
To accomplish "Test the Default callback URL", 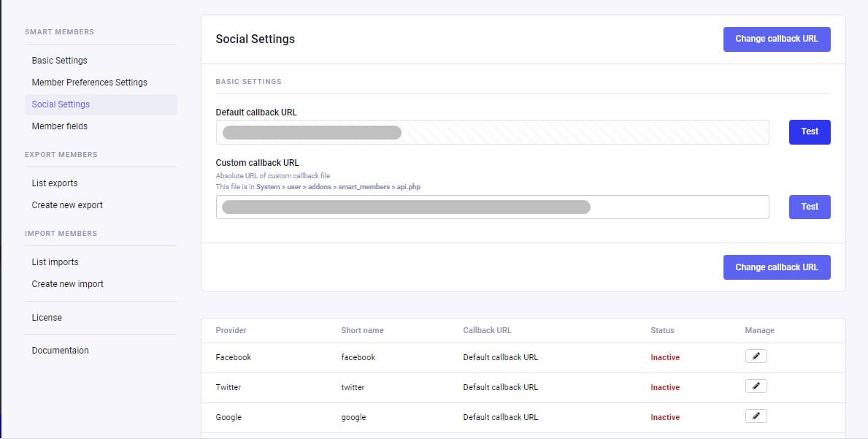I will (x=809, y=132).
